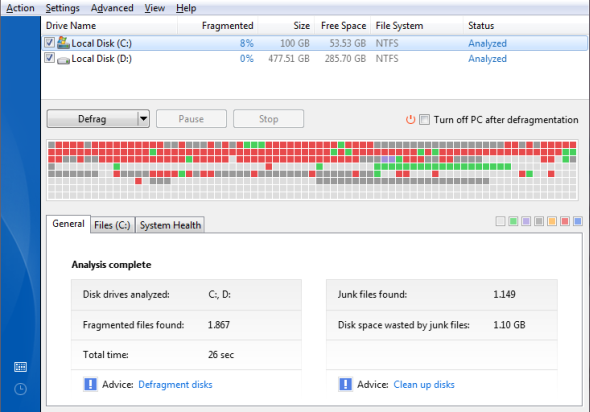Click the orange power icon
This screenshot has height=412, width=590.
pyautogui.click(x=410, y=120)
